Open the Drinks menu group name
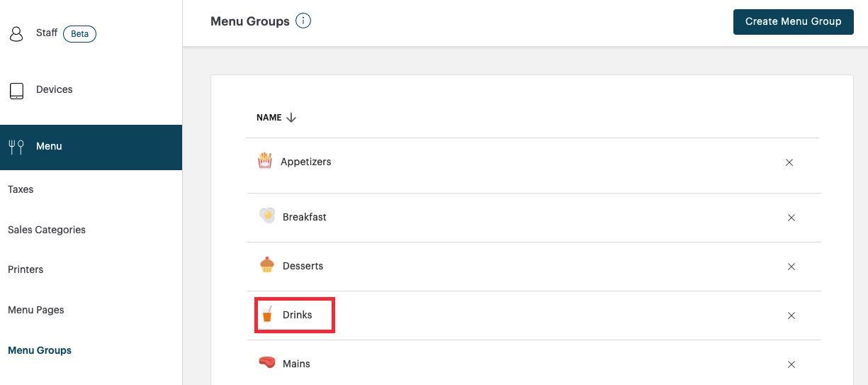868x385 pixels. 298,315
